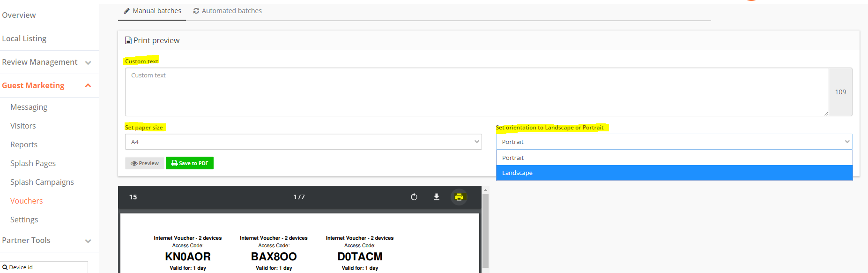The width and height of the screenshot is (868, 273).
Task: Click the PDF preview vertical scrollbar
Action: (485, 230)
